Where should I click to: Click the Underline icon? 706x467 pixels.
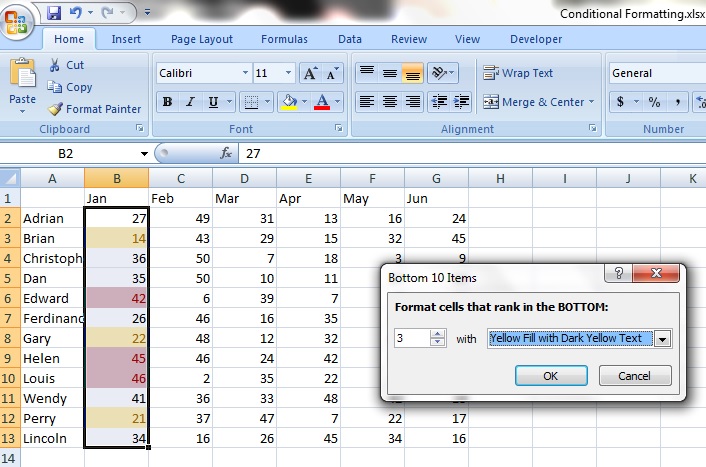(x=213, y=102)
